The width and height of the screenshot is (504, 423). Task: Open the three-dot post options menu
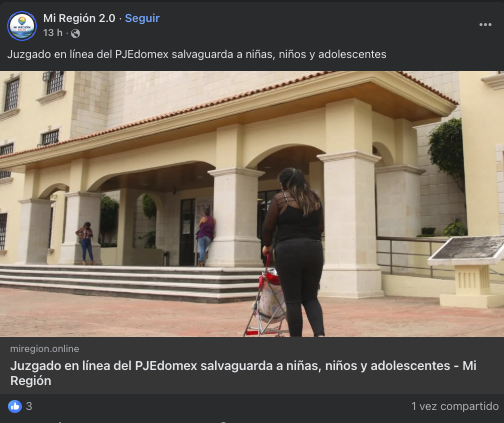[x=485, y=25]
